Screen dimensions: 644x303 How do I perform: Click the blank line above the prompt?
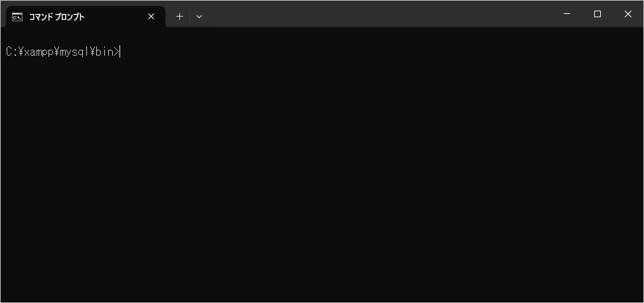point(199,37)
